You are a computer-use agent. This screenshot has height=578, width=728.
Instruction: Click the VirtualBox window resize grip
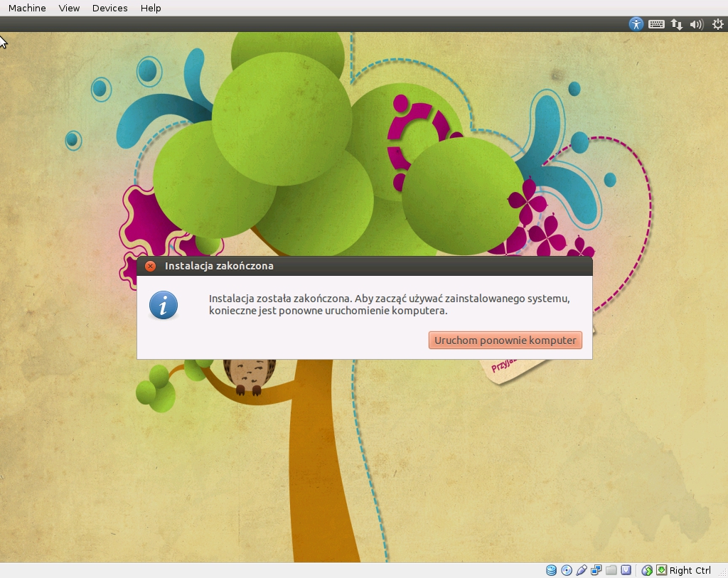pos(722,572)
